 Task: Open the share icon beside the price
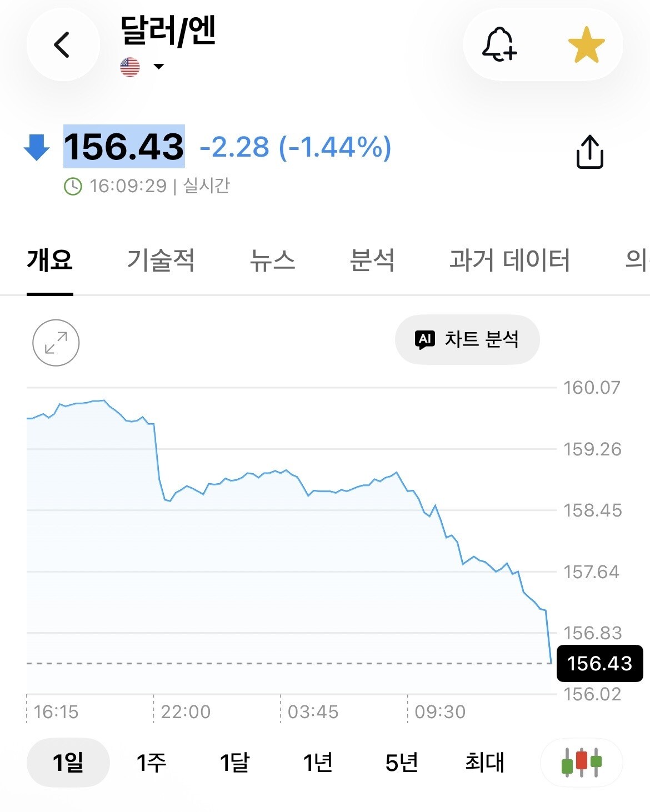[589, 151]
